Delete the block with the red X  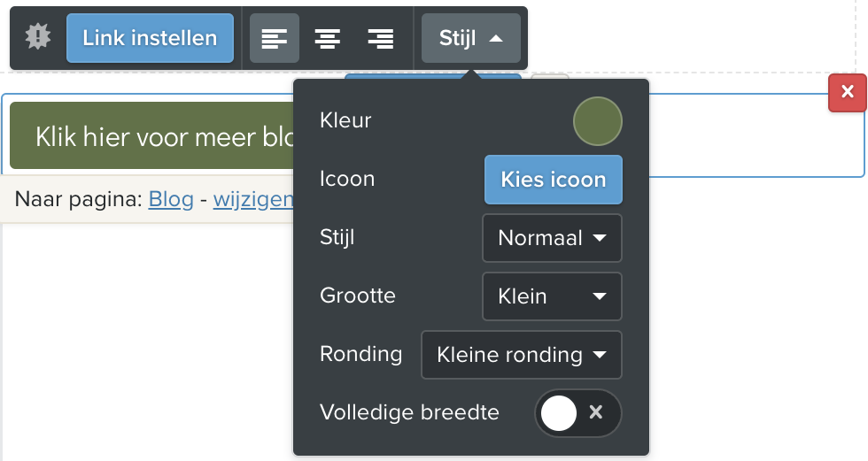click(x=848, y=93)
